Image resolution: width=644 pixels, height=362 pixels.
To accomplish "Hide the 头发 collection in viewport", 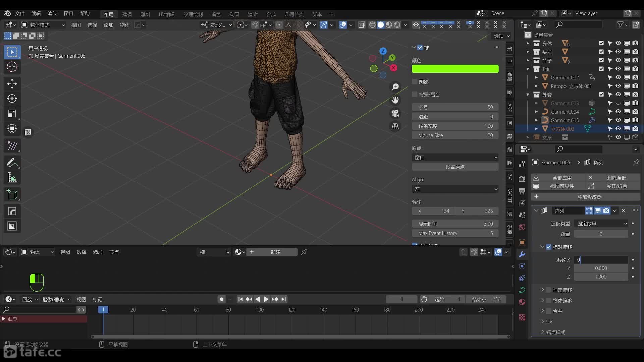I will tap(618, 52).
